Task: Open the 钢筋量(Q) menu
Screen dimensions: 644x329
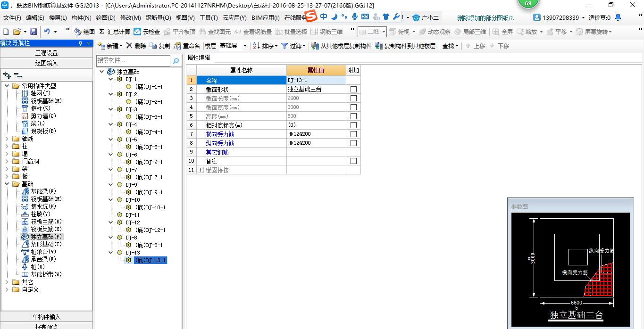Action: pos(158,17)
